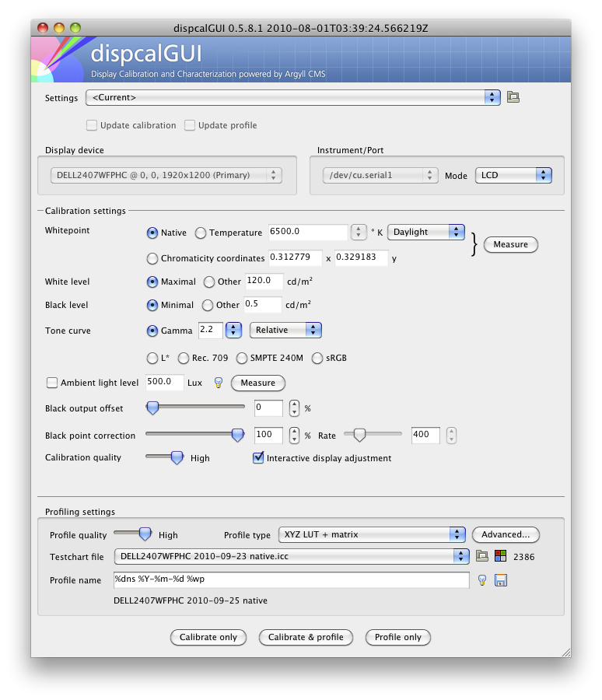This screenshot has height=700, width=602.
Task: Select Maximal white level option
Action: 152,282
